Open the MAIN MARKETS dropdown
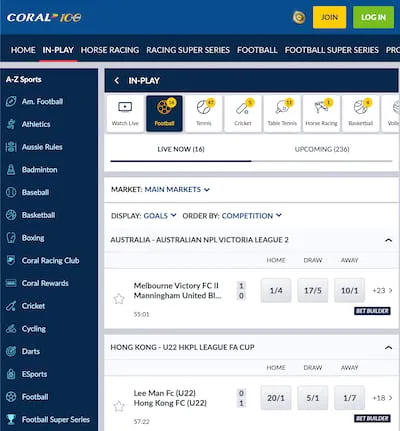Viewport: 400px width, 431px height. pyautogui.click(x=177, y=190)
